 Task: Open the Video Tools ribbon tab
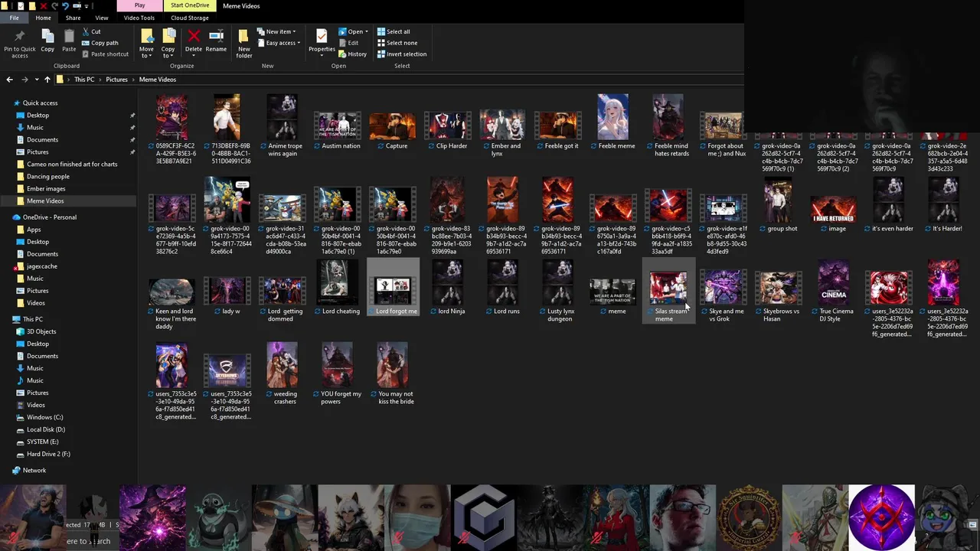pos(139,18)
